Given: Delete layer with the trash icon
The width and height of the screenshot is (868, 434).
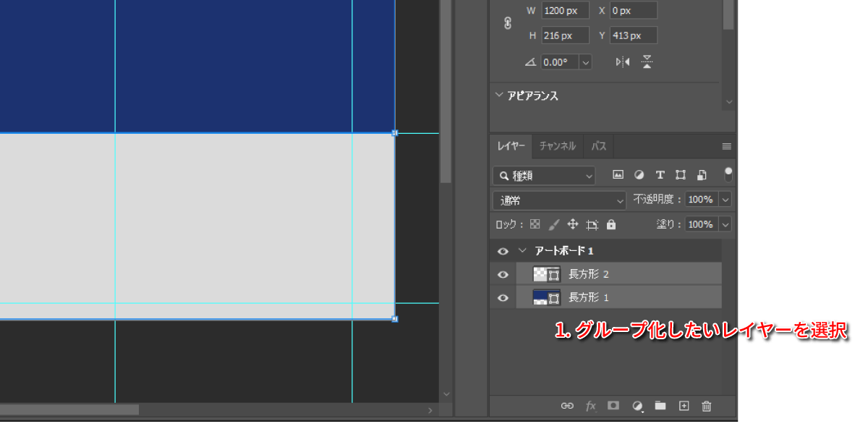Looking at the screenshot, I should 707,406.
